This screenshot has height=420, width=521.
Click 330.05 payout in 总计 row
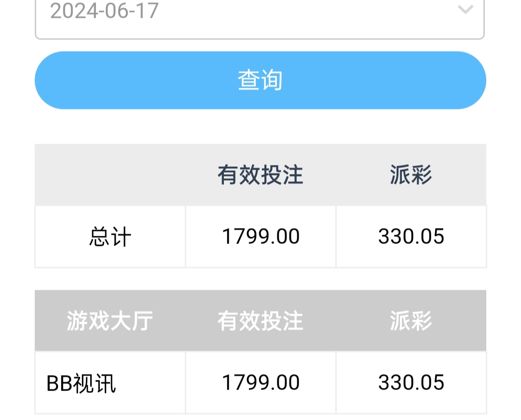[411, 237]
